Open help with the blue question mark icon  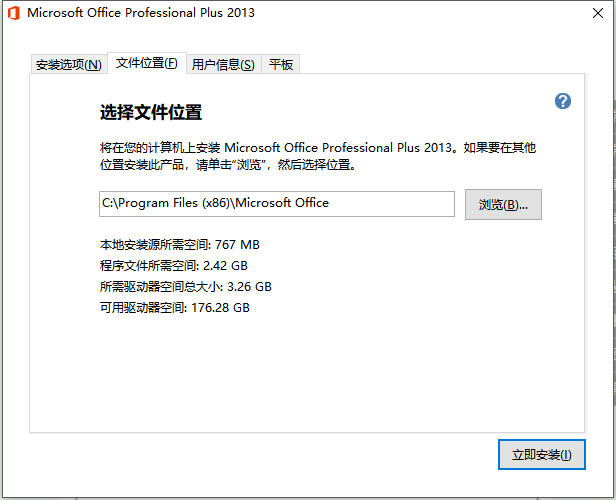pos(563,101)
